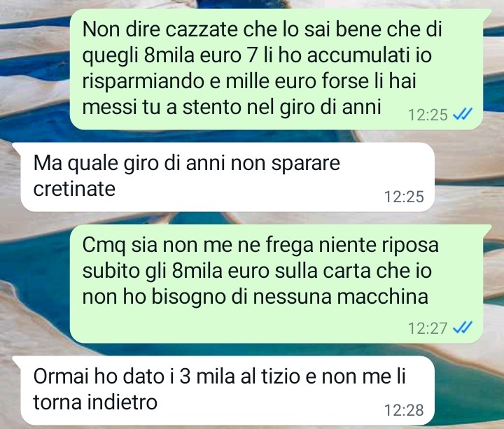This screenshot has height=429, width=504.
Task: Click 'torna indietro' in the last message
Action: [x=95, y=402]
